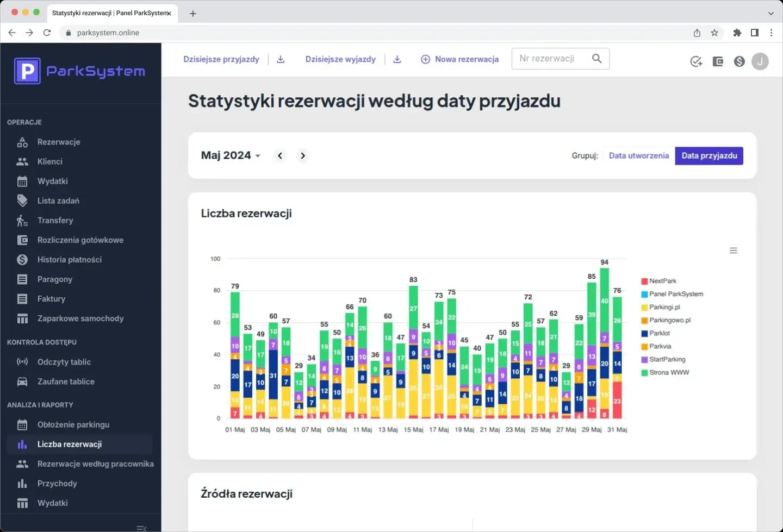The height and width of the screenshot is (532, 783).
Task: Click the Rezerwacje sidebar icon
Action: (22, 142)
